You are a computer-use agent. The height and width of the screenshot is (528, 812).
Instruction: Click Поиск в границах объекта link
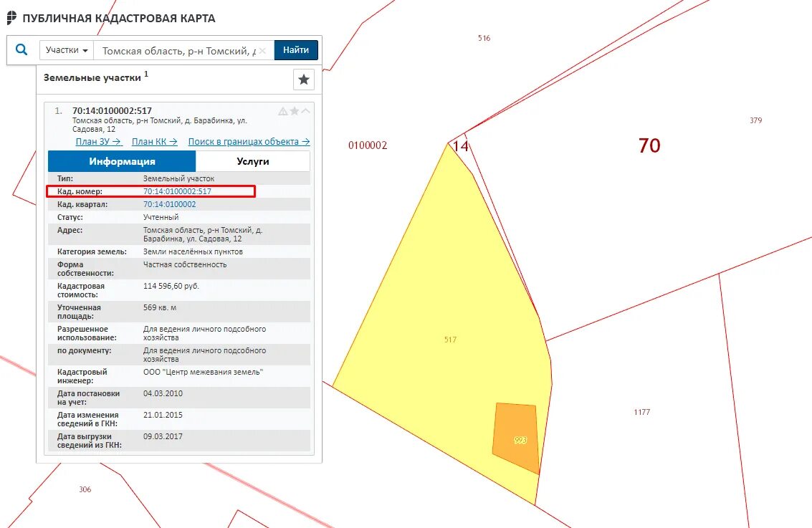[249, 141]
